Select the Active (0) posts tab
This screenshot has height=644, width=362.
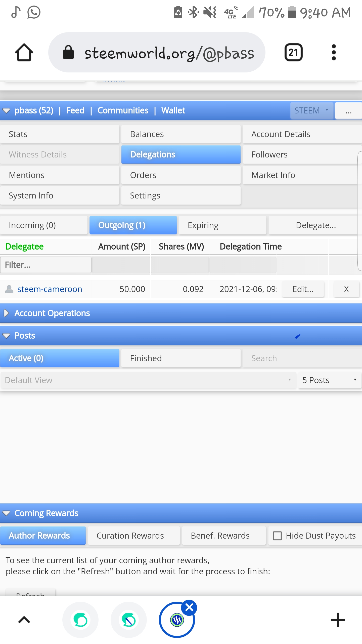click(x=60, y=358)
